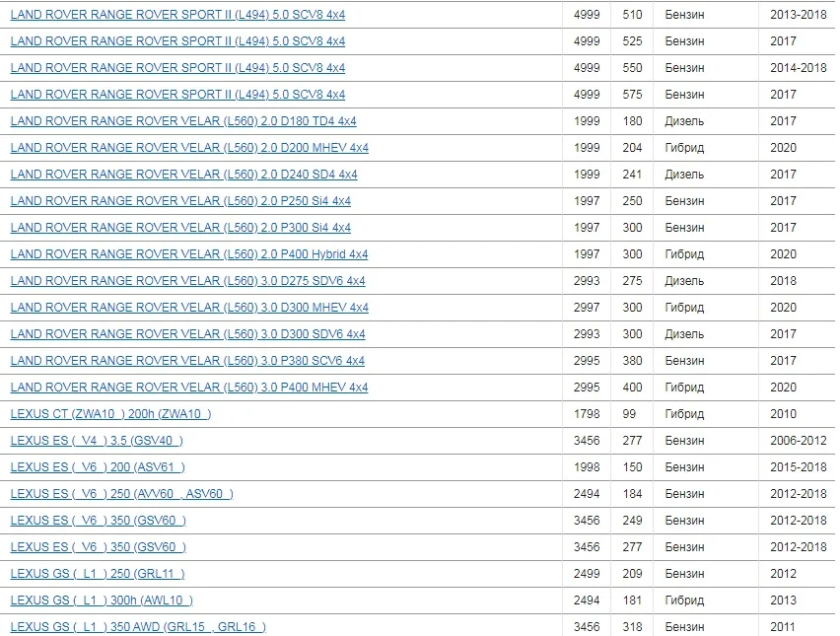The height and width of the screenshot is (636, 840).
Task: Click the 99 power value in Lexus CT row
Action: tap(629, 414)
